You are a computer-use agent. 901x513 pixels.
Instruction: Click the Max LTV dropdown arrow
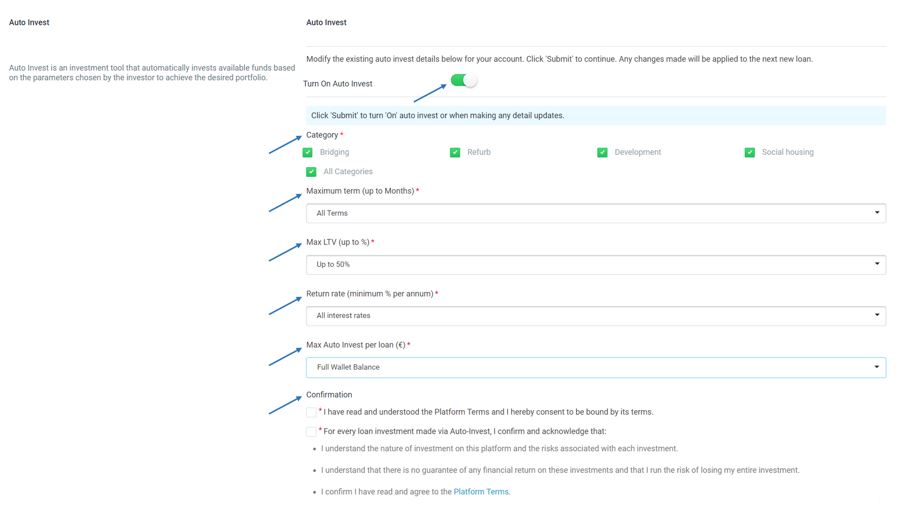[x=877, y=265]
